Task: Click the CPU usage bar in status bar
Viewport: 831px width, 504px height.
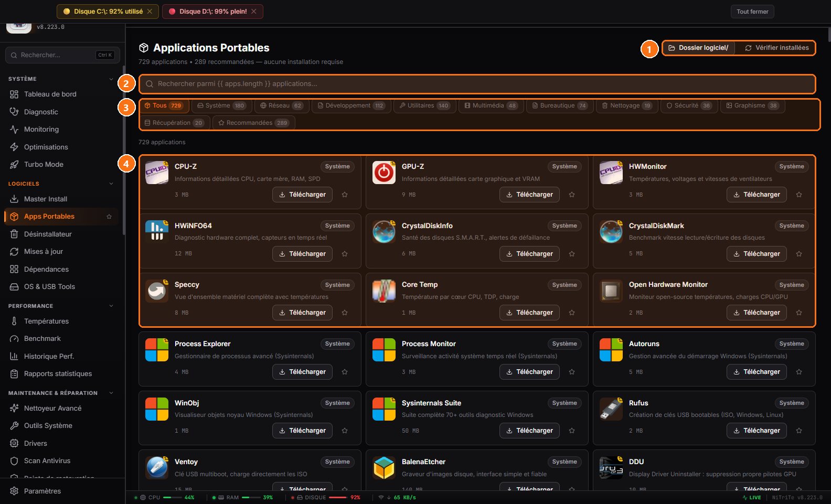Action: click(x=172, y=497)
